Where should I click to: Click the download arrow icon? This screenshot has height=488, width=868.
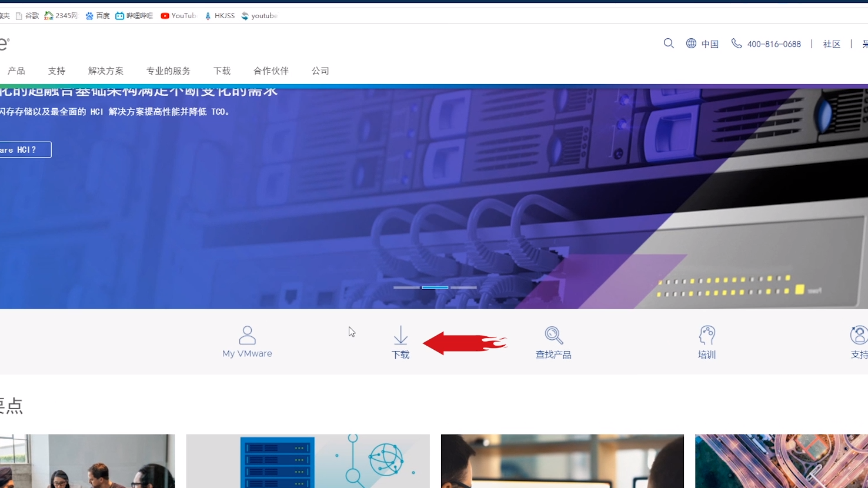(x=400, y=335)
